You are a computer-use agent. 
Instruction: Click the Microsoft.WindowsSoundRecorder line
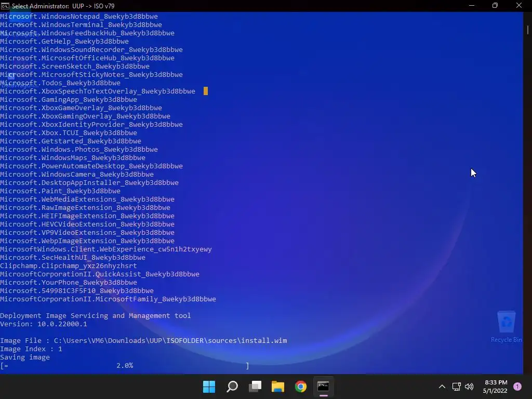point(91,49)
